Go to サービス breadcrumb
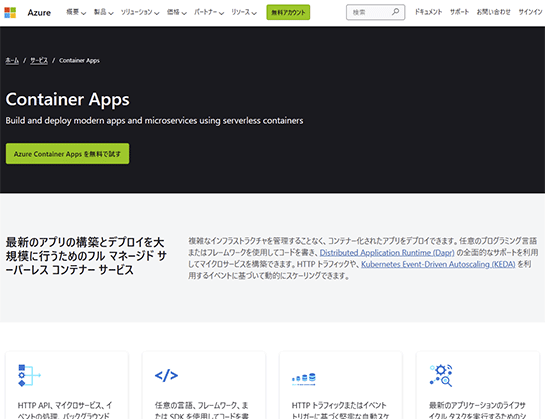Image resolution: width=545 pixels, height=419 pixels. coord(39,61)
